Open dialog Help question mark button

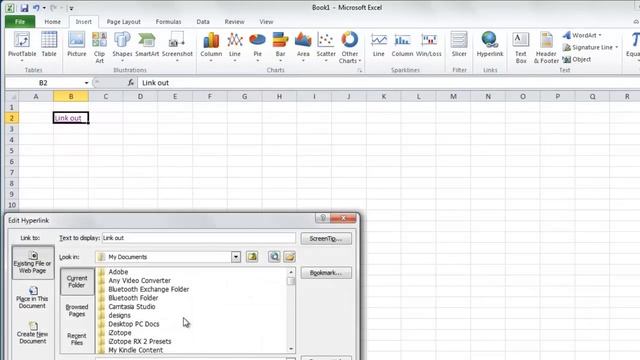click(x=323, y=218)
